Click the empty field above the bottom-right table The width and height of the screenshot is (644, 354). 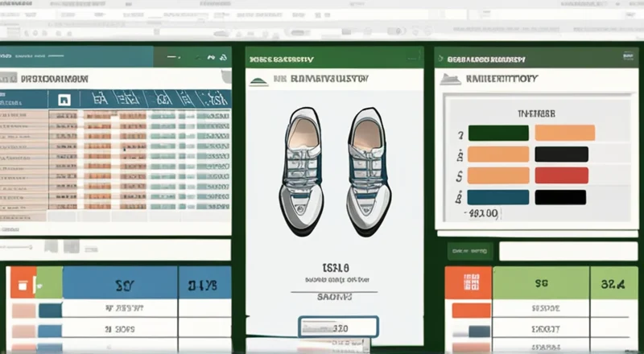point(562,252)
